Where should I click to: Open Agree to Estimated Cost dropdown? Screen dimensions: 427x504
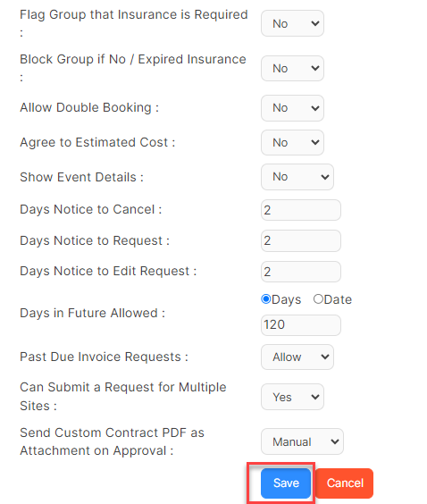(292, 142)
